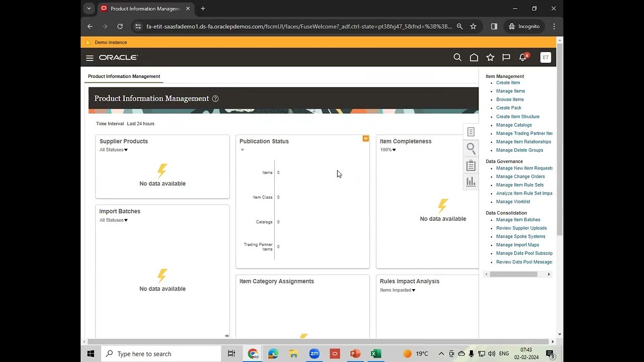
Task: Open Publication Status filter arrow
Action: tap(242, 150)
